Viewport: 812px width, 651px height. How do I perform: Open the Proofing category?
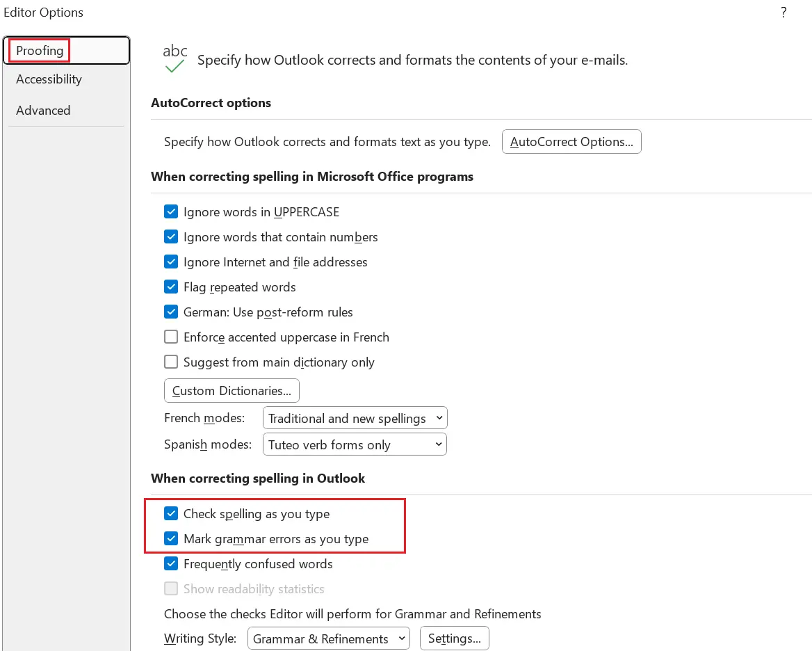point(66,50)
